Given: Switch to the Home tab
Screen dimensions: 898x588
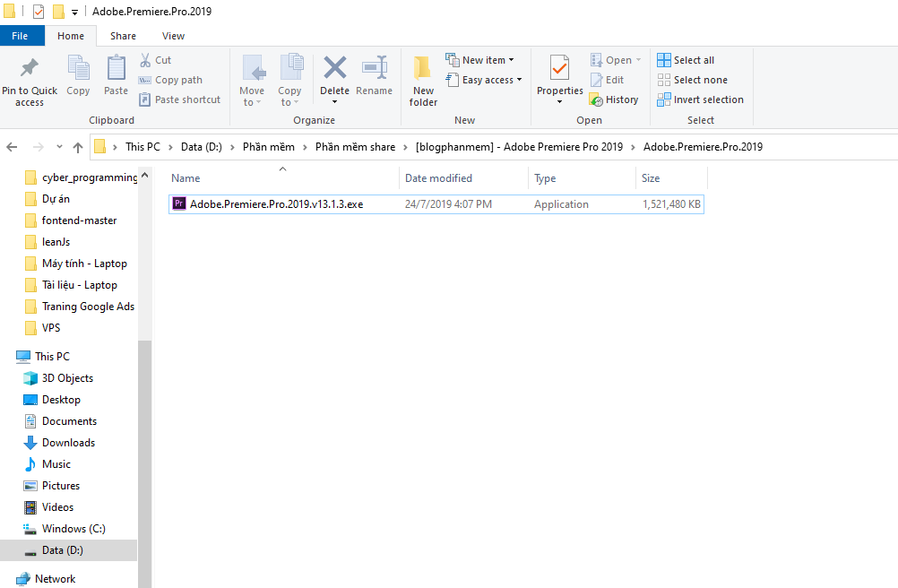Looking at the screenshot, I should coord(71,36).
